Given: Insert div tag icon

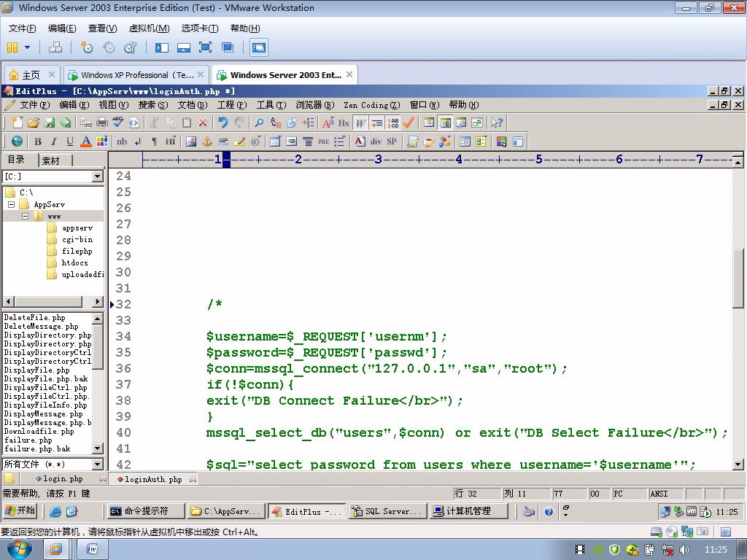Looking at the screenshot, I should click(376, 141).
